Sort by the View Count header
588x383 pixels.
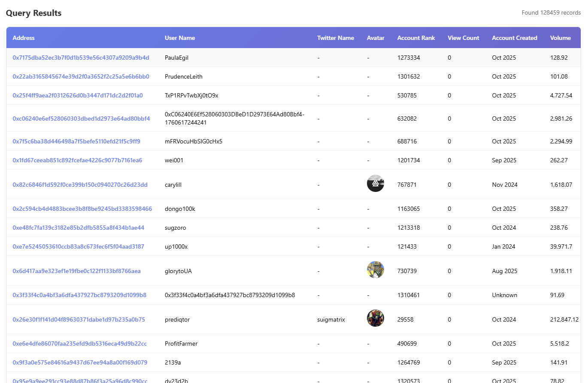pos(463,38)
